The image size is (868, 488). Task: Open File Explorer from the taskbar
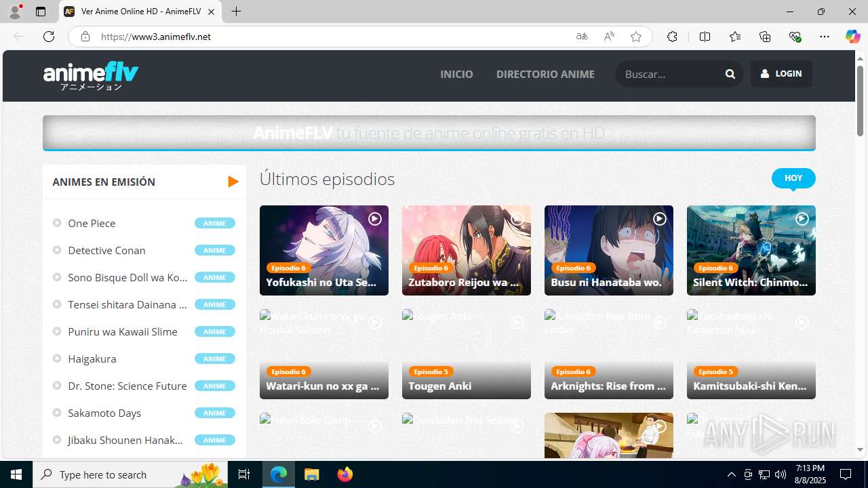(x=311, y=474)
